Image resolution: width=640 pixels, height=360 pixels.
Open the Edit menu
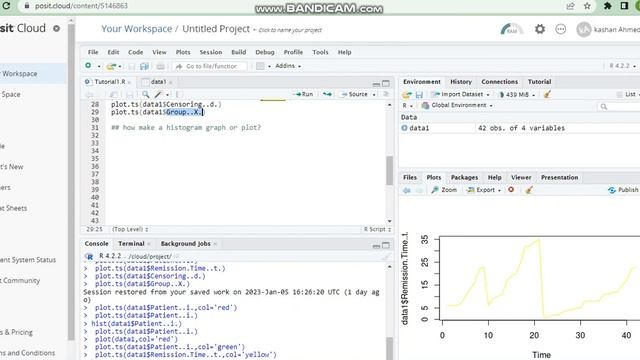(x=113, y=52)
